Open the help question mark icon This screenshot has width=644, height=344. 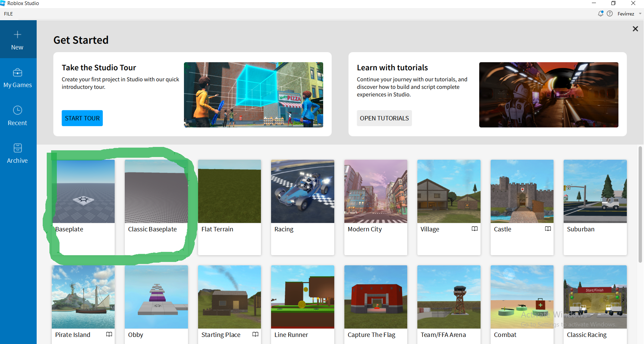610,14
